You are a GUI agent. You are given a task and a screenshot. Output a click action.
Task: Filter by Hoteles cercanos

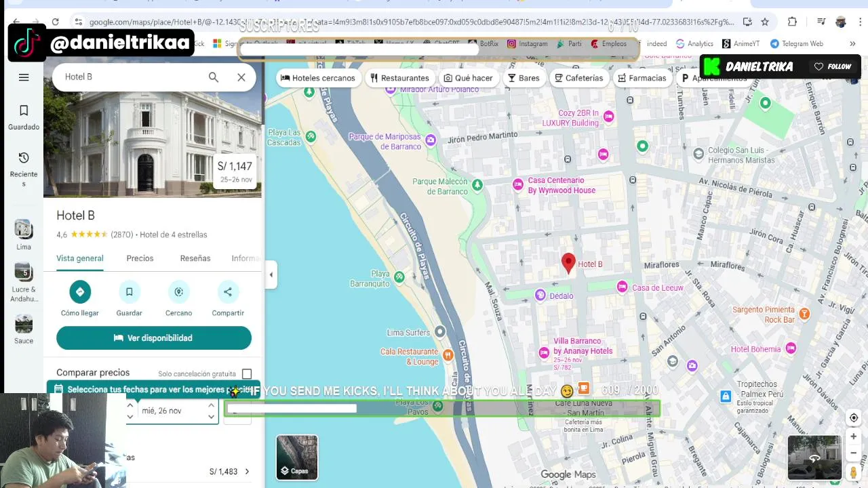tap(318, 78)
